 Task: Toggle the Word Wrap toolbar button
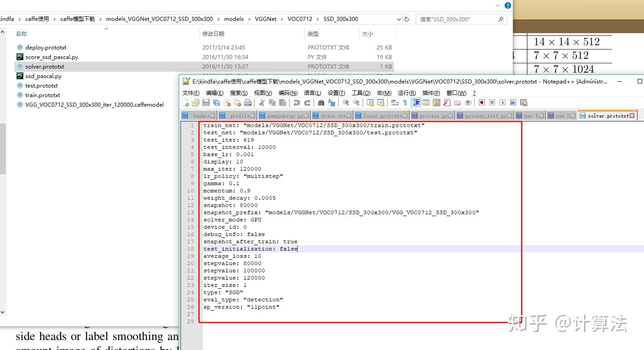pyautogui.click(x=394, y=103)
